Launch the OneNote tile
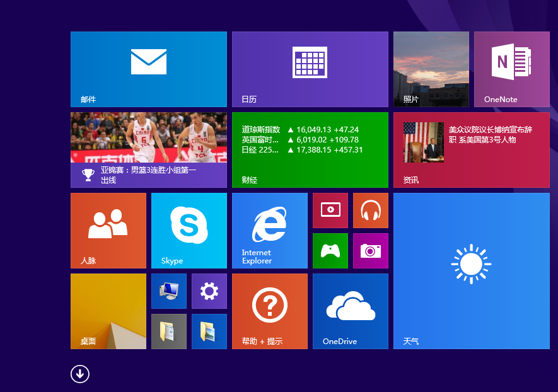The height and width of the screenshot is (392, 558). pos(512,69)
